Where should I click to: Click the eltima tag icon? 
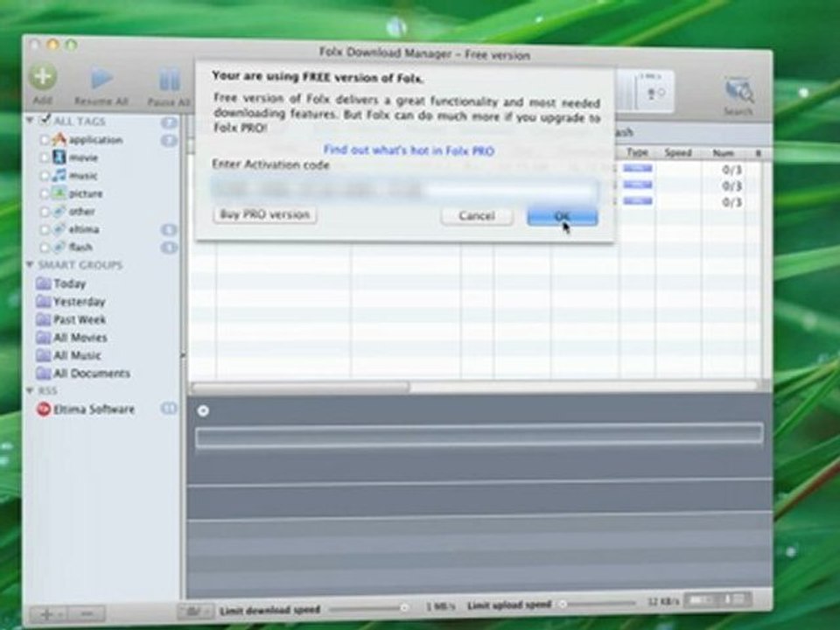[x=59, y=228]
